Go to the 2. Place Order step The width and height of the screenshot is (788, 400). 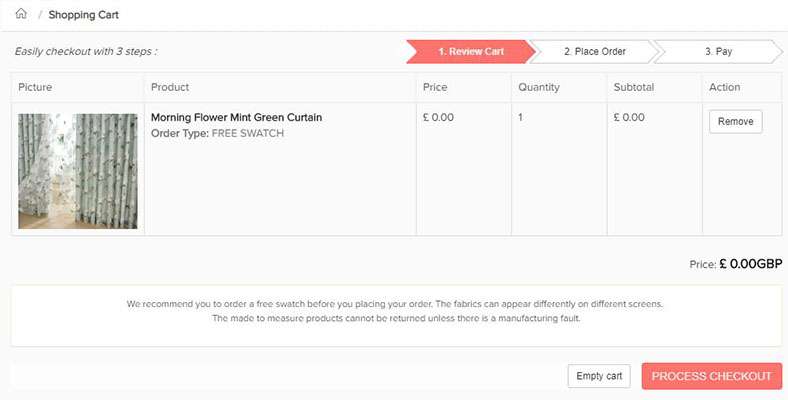(x=595, y=51)
